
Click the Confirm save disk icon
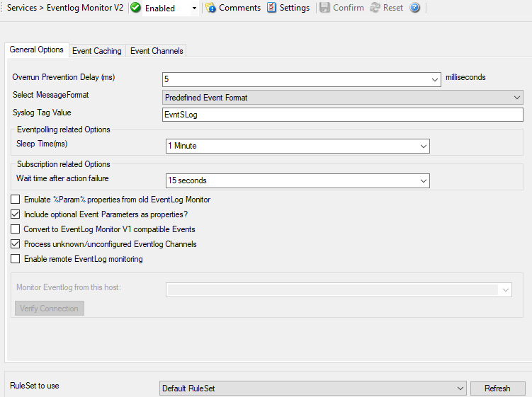pyautogui.click(x=324, y=8)
